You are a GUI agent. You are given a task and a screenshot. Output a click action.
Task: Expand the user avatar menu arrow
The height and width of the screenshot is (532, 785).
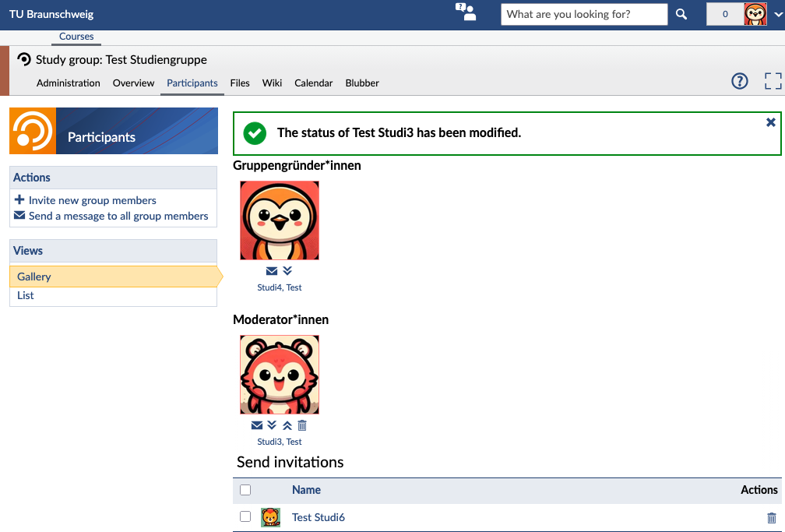point(779,15)
